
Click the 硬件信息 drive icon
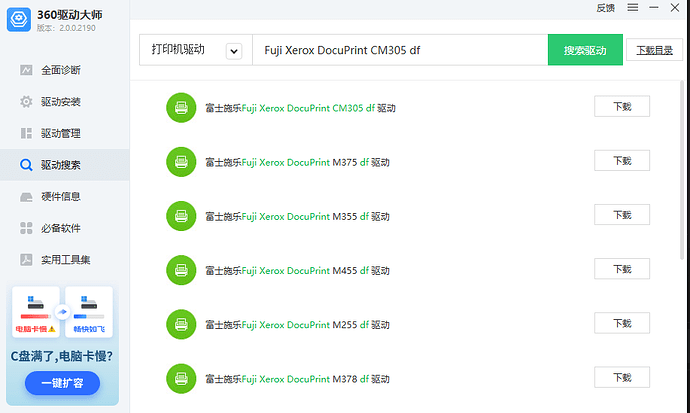coord(26,197)
